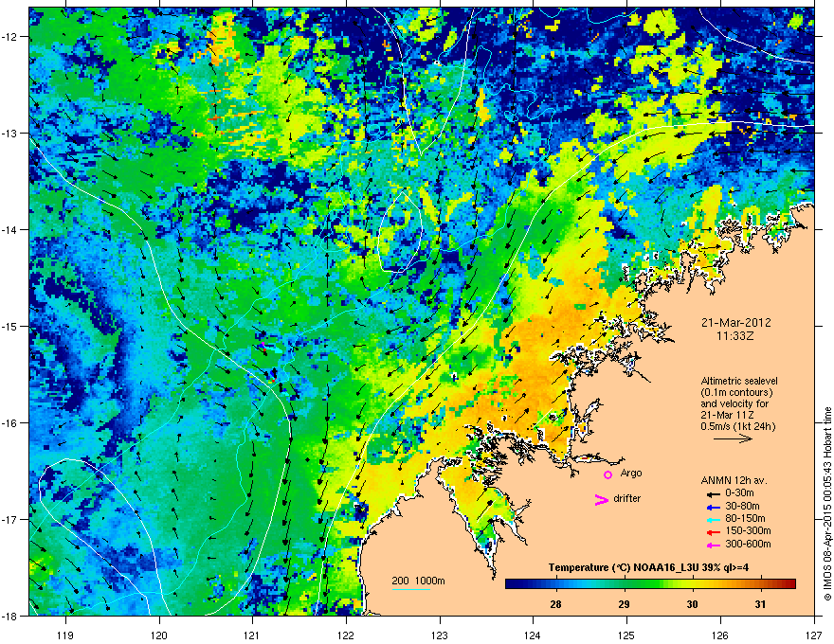The image size is (834, 644).
Task: Click the '150-300m' depth label
Action: pyautogui.click(x=748, y=530)
